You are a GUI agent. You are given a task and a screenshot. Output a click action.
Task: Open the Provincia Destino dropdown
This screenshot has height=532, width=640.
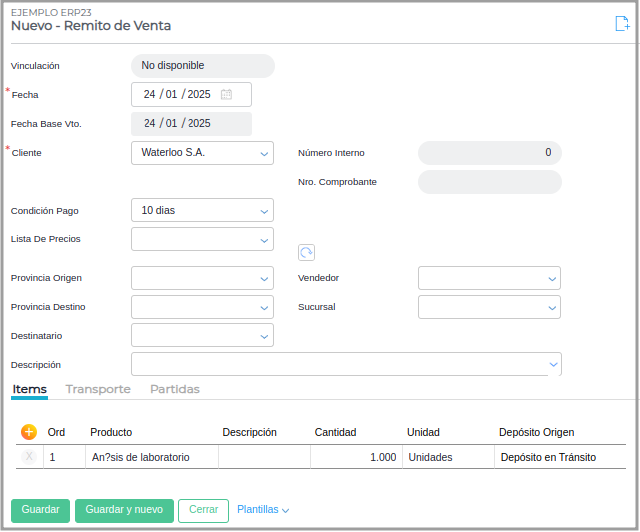click(264, 308)
